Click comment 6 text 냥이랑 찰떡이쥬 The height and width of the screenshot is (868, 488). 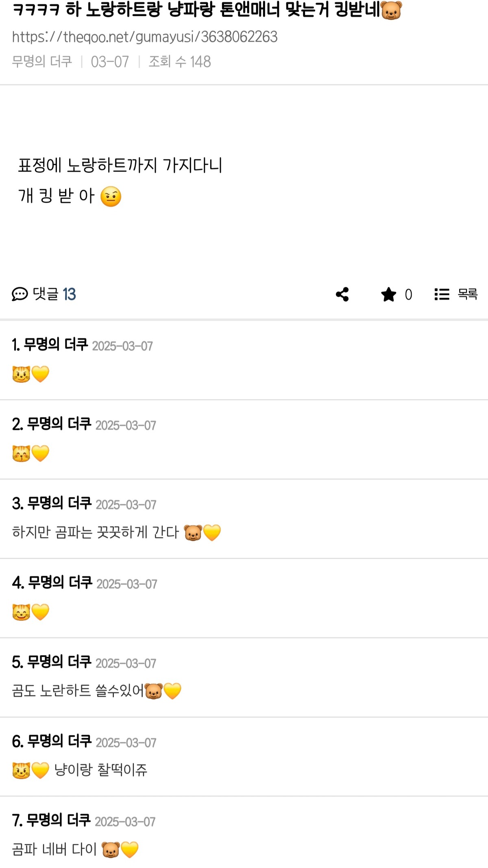click(101, 770)
